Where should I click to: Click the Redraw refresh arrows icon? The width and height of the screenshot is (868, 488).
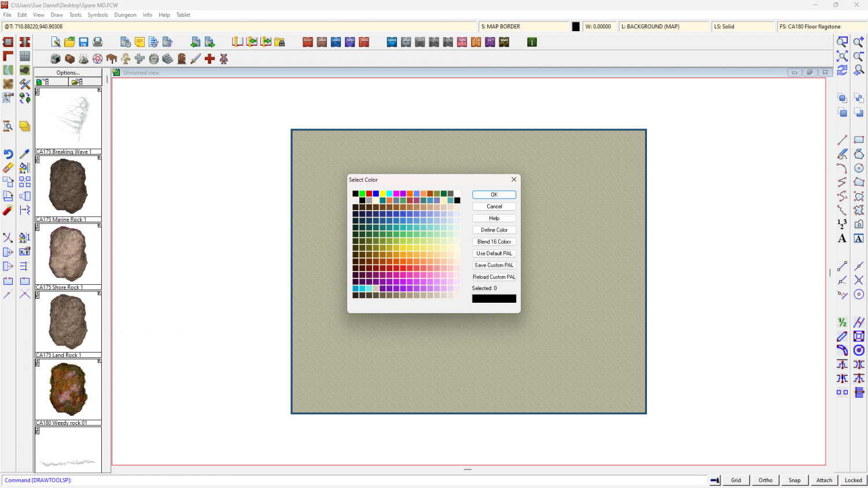pyautogui.click(x=843, y=70)
